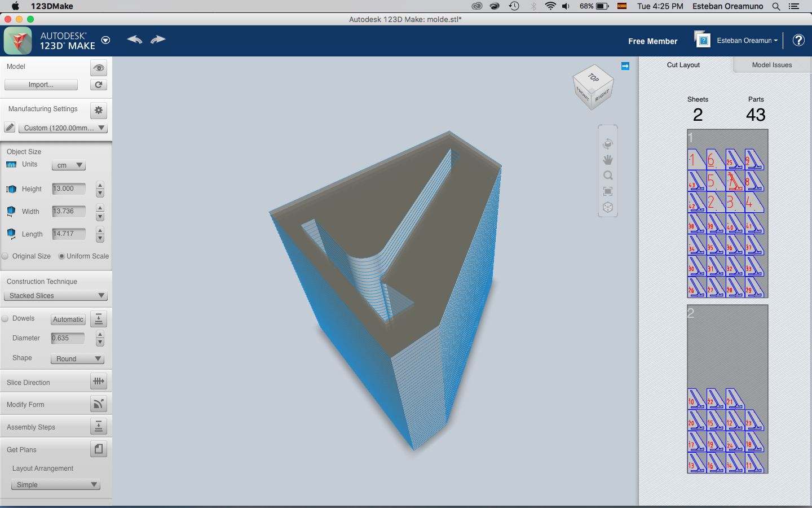Open Notification Center icon
The width and height of the screenshot is (812, 508).
(794, 6)
